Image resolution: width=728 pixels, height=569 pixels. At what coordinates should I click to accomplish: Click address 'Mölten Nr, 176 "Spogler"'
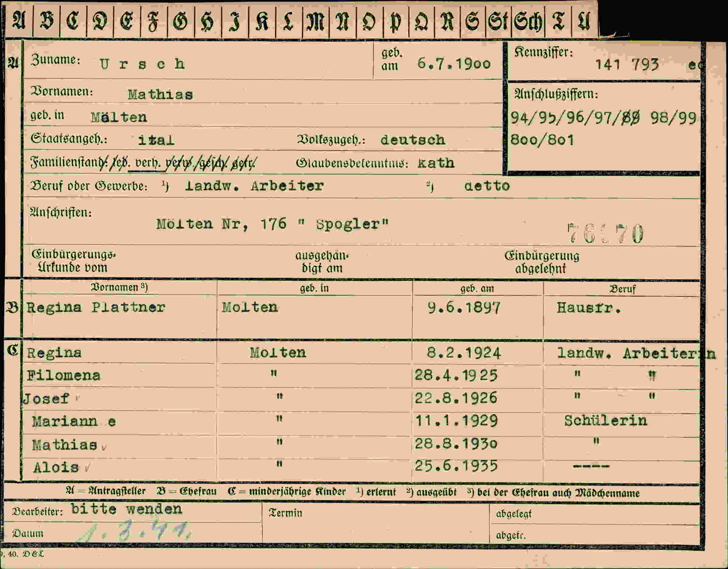(273, 224)
